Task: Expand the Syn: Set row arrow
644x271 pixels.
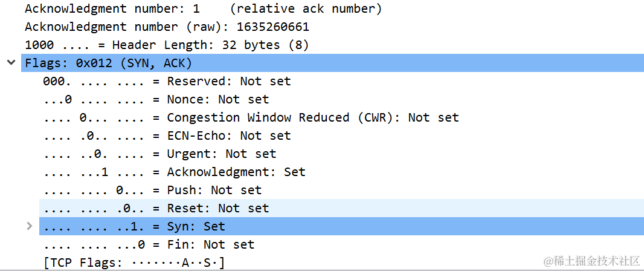Action: tap(30, 226)
